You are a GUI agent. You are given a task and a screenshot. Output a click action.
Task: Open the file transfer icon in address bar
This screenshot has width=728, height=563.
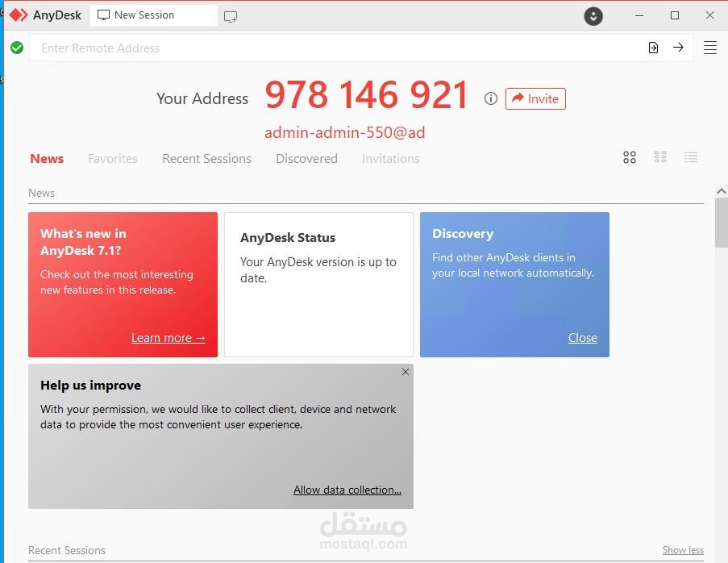(x=653, y=48)
